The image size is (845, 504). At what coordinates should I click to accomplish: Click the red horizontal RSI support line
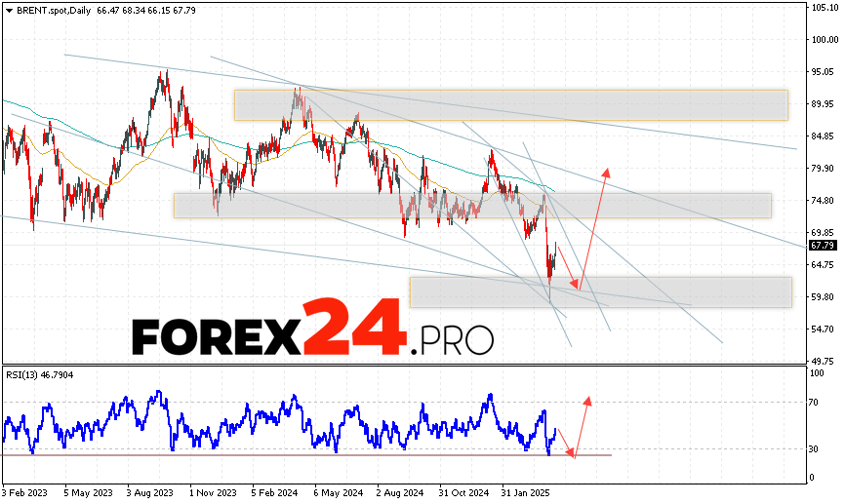[x=293, y=454]
